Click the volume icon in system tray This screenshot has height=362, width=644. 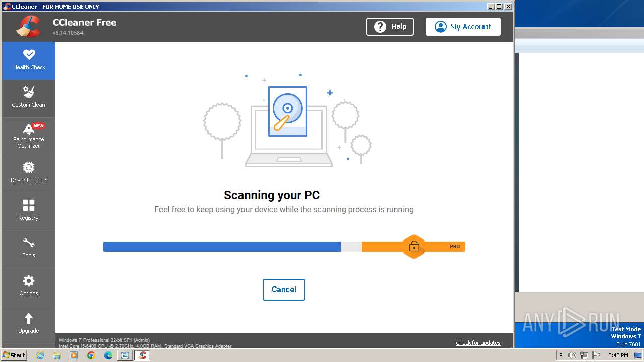tap(572, 355)
